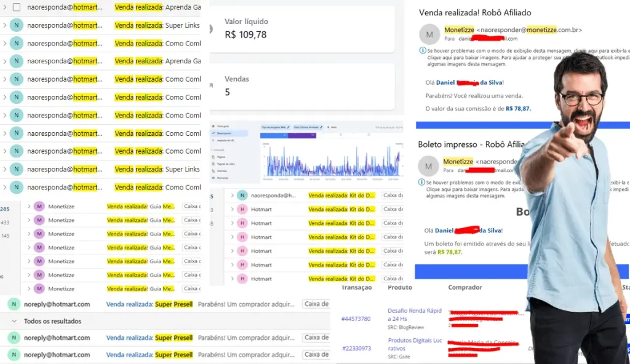This screenshot has width=630, height=364.
Task: Expand the Super Links email thread at top
Action: [5, 26]
